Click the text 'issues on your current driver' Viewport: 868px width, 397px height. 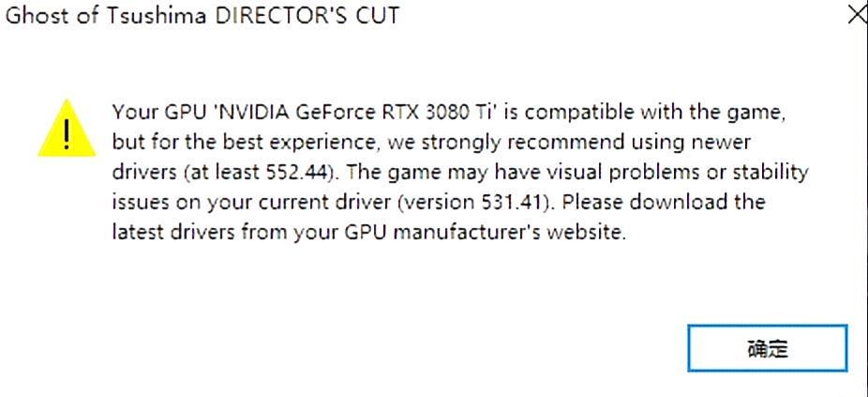pyautogui.click(x=251, y=203)
